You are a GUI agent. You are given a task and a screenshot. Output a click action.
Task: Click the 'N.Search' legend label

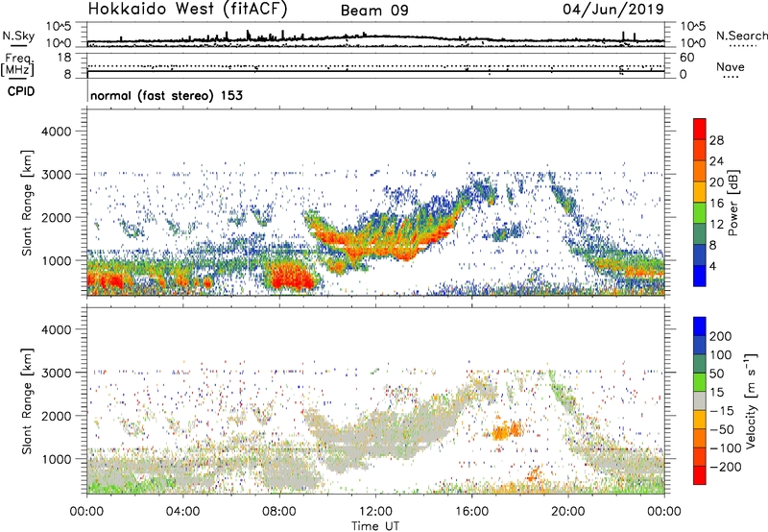[741, 36]
